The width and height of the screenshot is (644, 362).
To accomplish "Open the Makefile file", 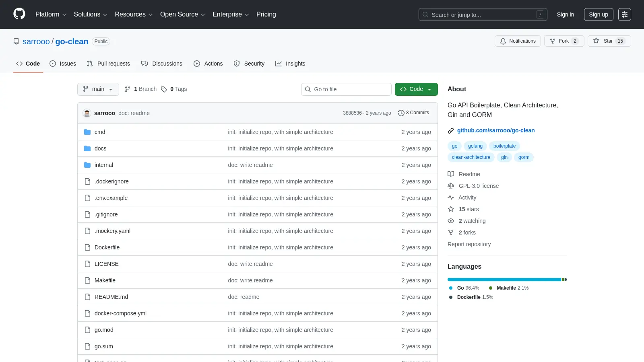I will click(x=105, y=280).
